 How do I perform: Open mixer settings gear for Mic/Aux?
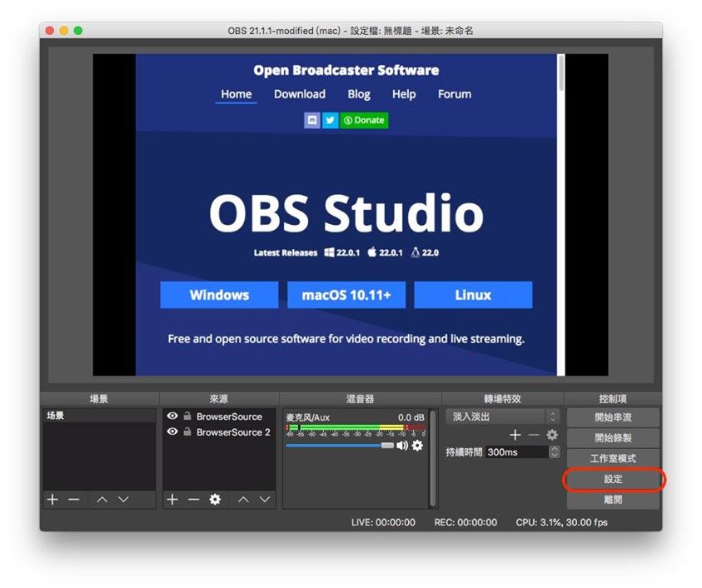coord(417,446)
